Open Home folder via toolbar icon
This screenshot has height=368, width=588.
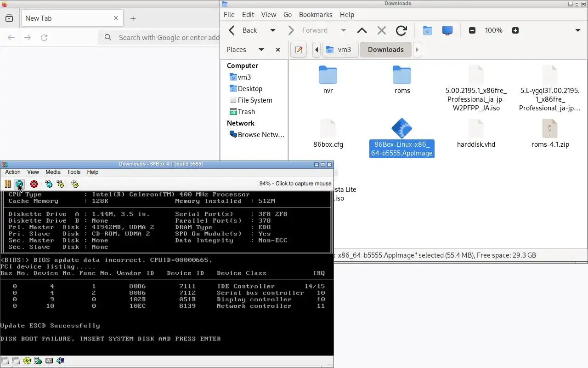pyautogui.click(x=427, y=30)
